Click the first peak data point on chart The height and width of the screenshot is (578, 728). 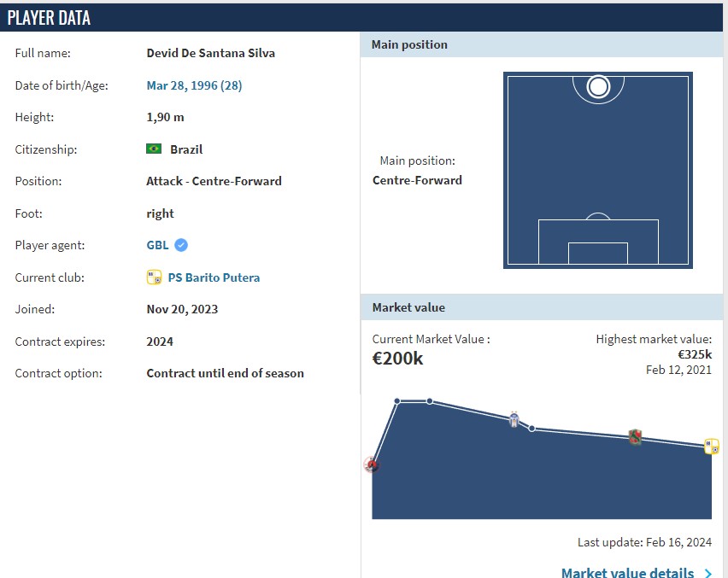pyautogui.click(x=397, y=400)
